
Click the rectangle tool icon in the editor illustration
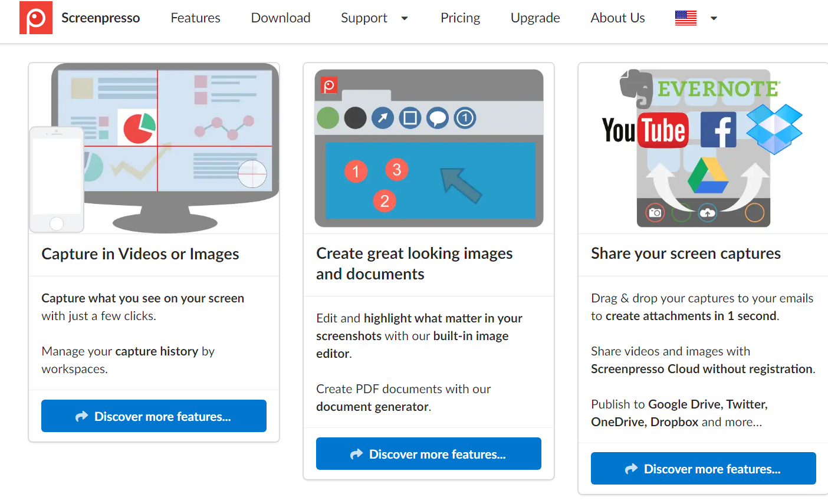[410, 118]
